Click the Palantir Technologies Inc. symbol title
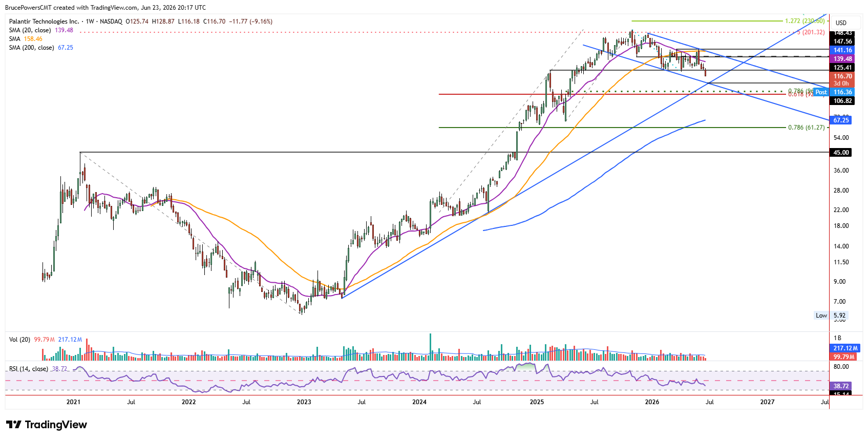Viewport: 868px width, 440px height. pyautogui.click(x=44, y=22)
